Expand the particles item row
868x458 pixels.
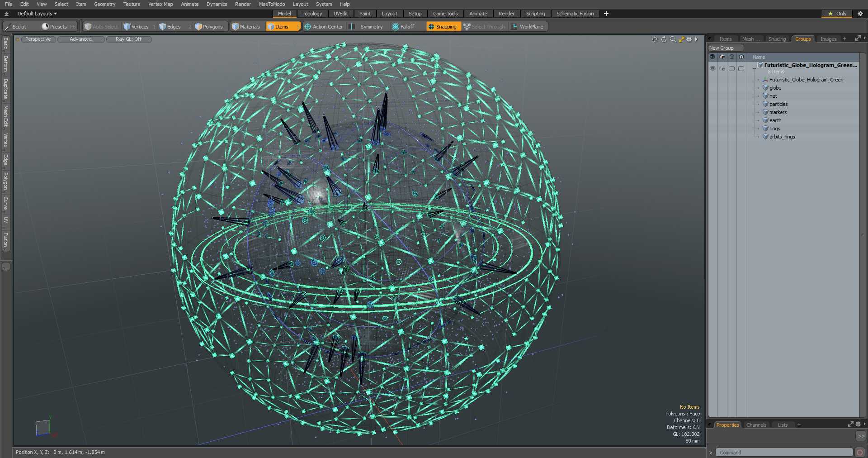click(x=758, y=104)
